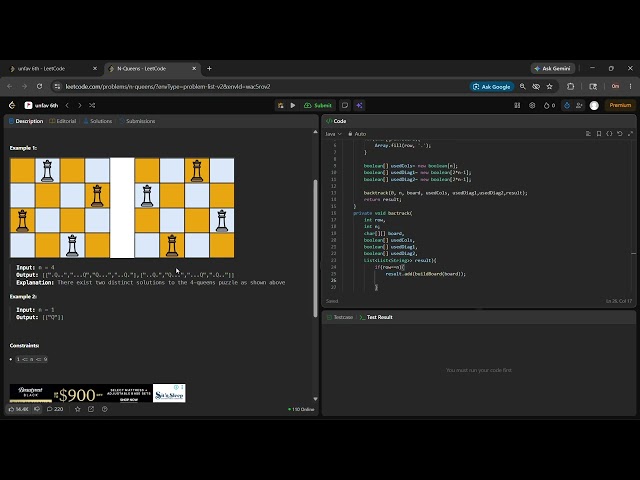This screenshot has height=480, width=640.
Task: Close the N-Queens browser tab
Action: [194, 69]
